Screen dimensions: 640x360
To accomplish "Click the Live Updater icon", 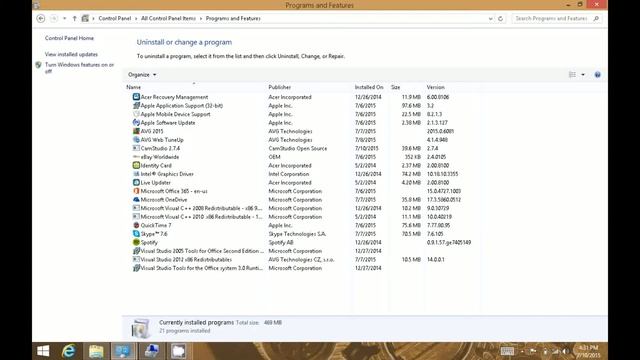I will click(x=136, y=182).
